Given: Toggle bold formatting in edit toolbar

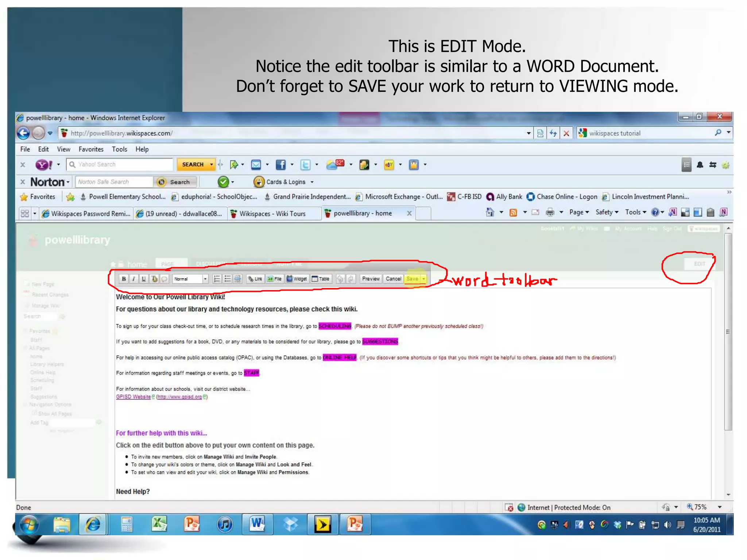Looking at the screenshot, I should click(124, 279).
